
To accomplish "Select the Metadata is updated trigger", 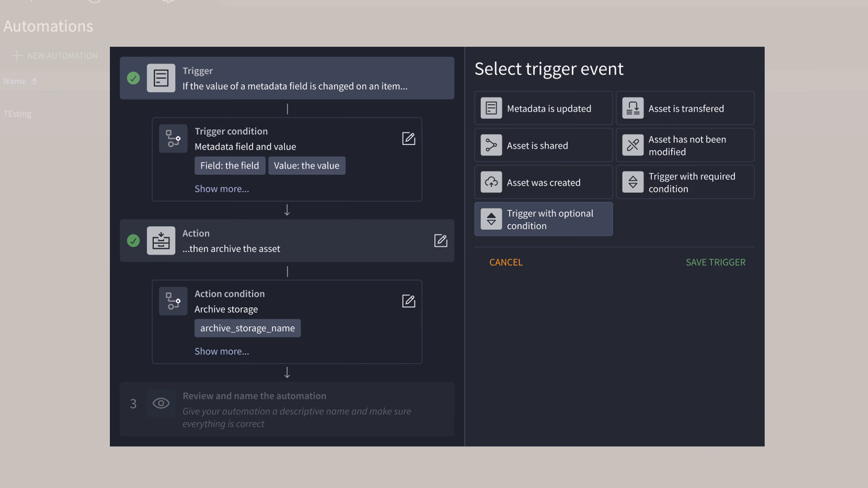I will tap(543, 108).
